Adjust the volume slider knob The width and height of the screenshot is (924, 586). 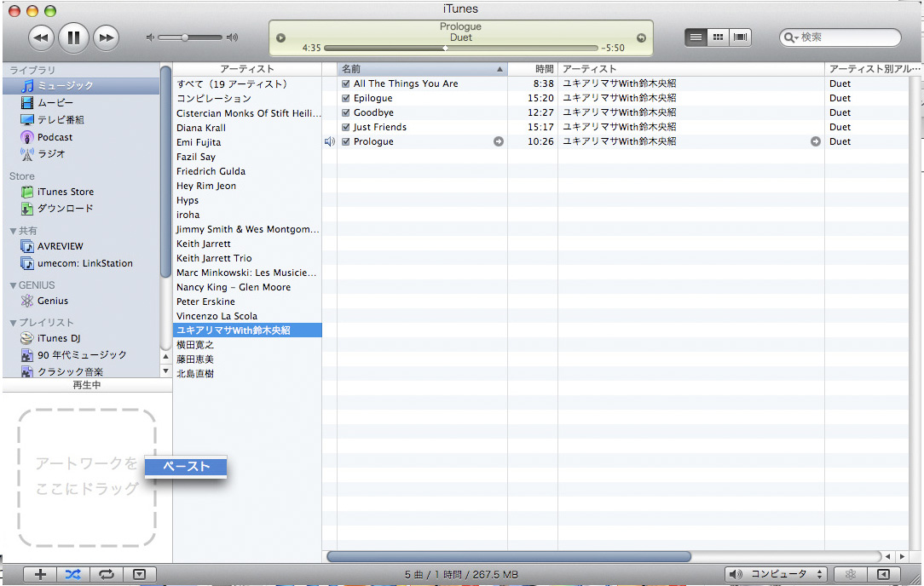click(x=185, y=37)
